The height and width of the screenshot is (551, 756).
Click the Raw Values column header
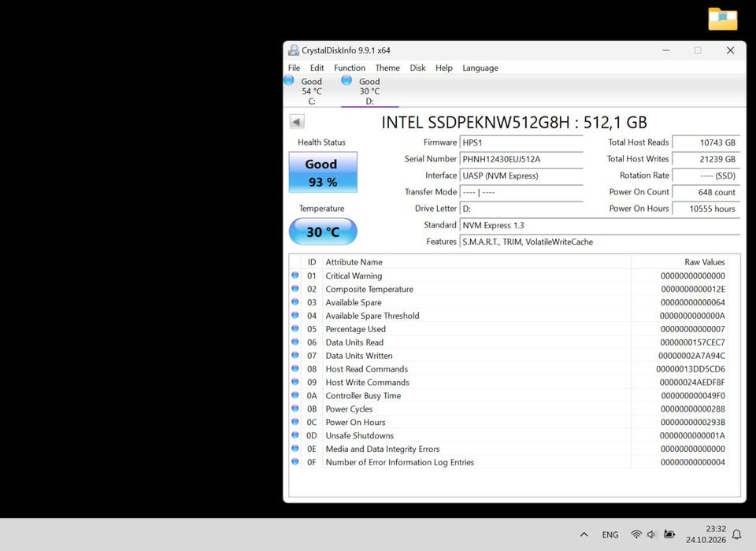point(679,262)
